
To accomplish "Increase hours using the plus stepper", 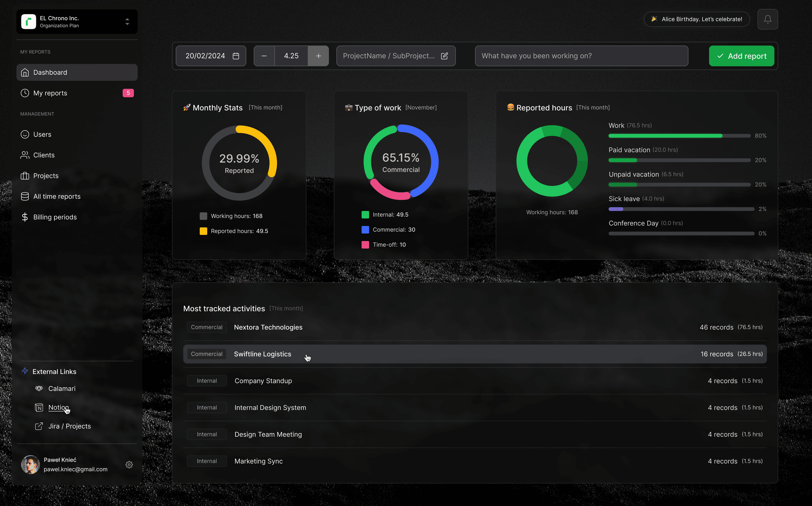I will click(x=318, y=56).
